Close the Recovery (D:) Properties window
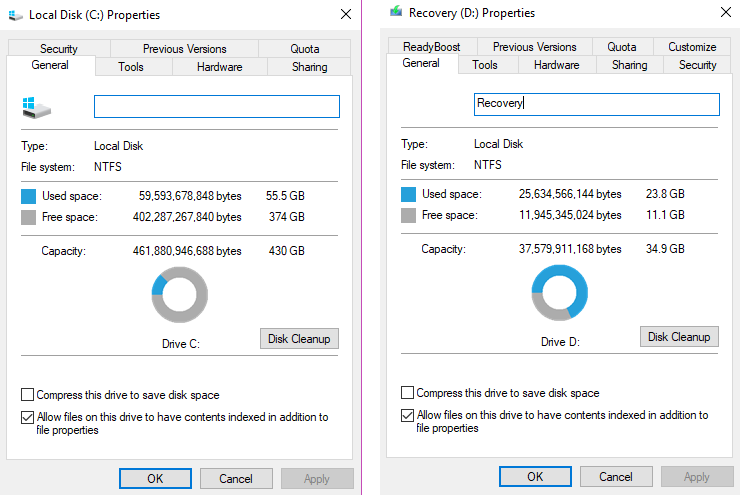Image resolution: width=740 pixels, height=495 pixels. [726, 12]
